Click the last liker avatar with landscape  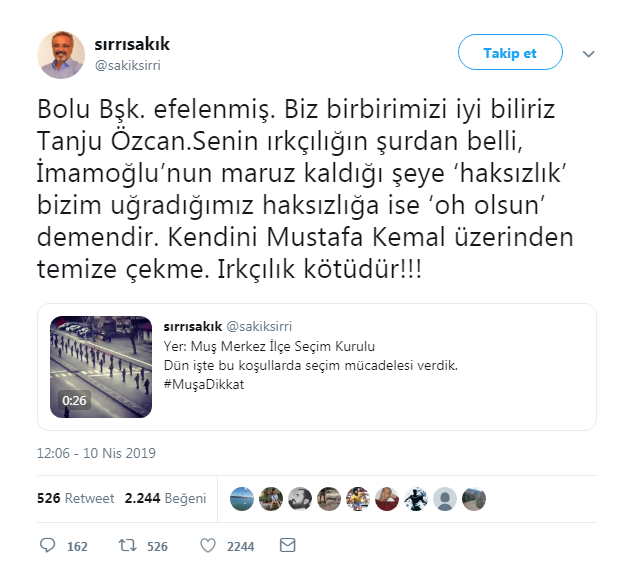(x=474, y=499)
